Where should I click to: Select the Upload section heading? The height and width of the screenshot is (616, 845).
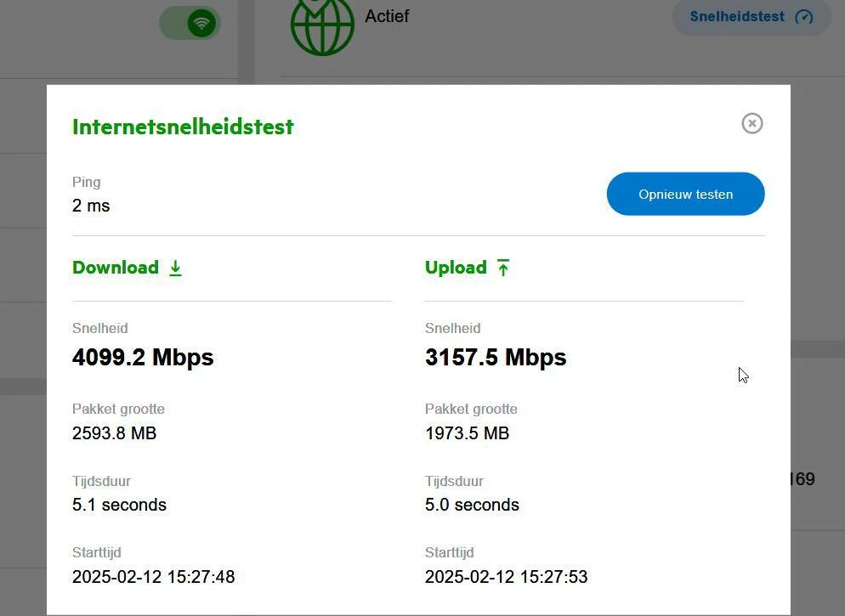pos(456,268)
